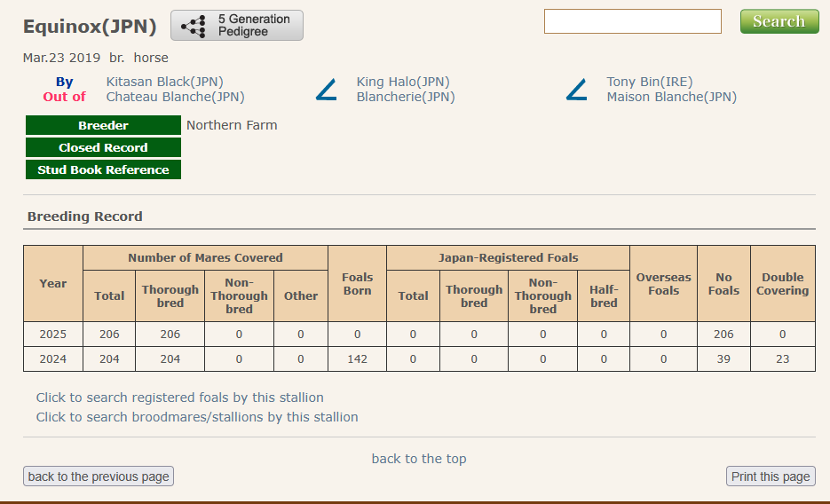Click Northern Farm breeder name
The image size is (830, 504).
[232, 125]
